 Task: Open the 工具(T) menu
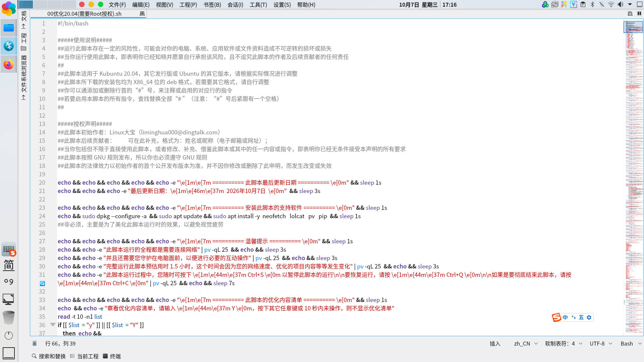click(x=258, y=5)
